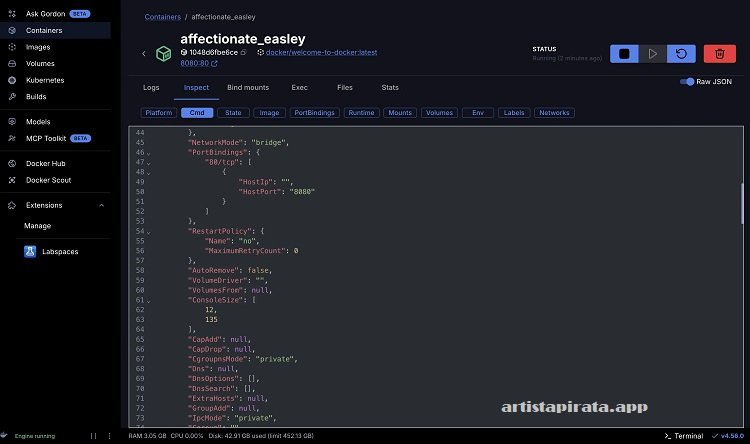Stop the affectionate_easley container

[x=624, y=54]
